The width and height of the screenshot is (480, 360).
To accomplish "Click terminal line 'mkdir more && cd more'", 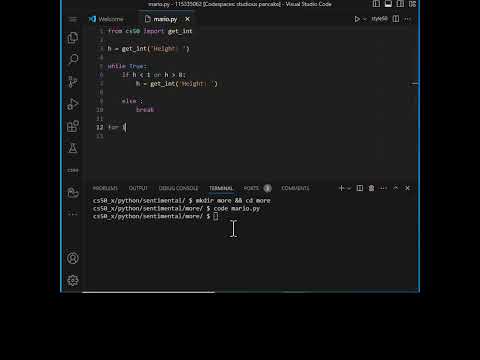I will click(x=233, y=201).
